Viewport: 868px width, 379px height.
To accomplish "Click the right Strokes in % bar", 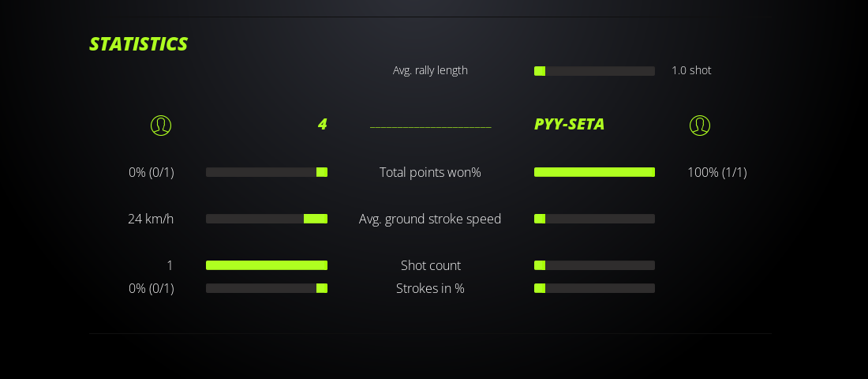I will pos(594,288).
